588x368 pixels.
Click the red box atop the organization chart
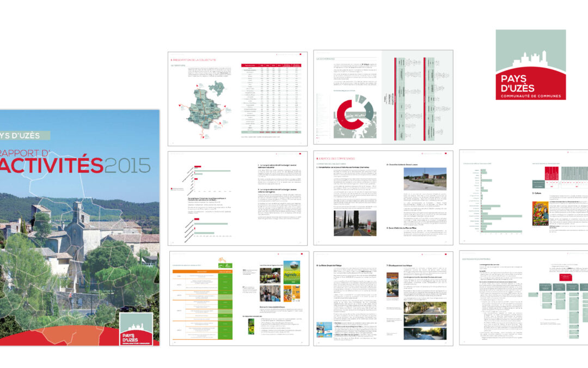coord(566,277)
